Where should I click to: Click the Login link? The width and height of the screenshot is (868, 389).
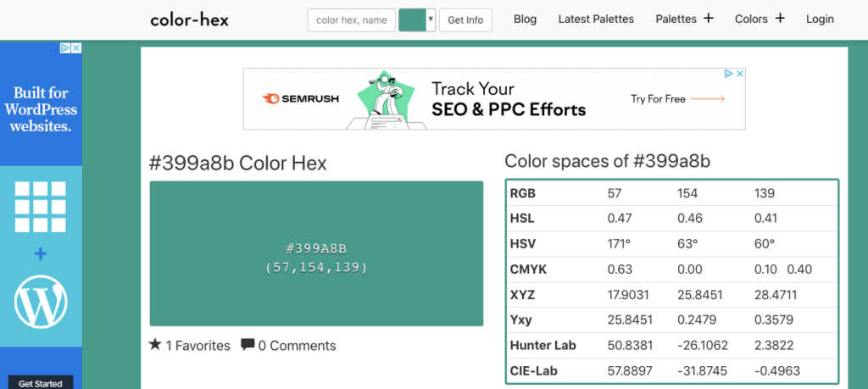click(x=820, y=19)
